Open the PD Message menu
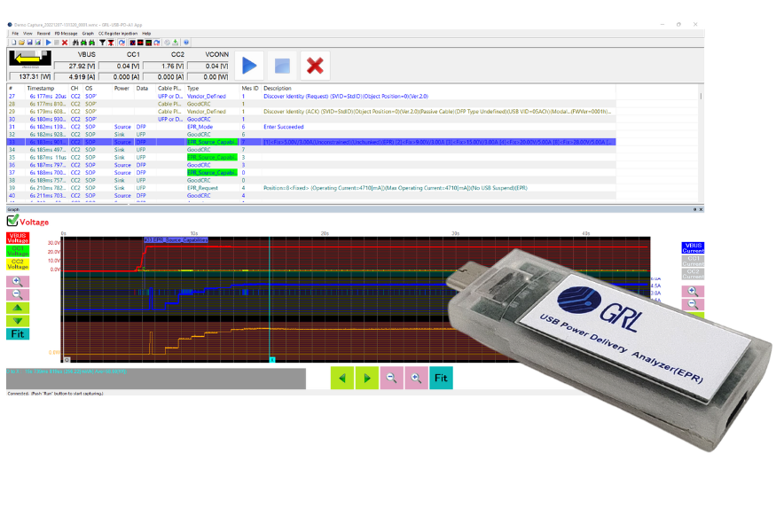 (66, 34)
